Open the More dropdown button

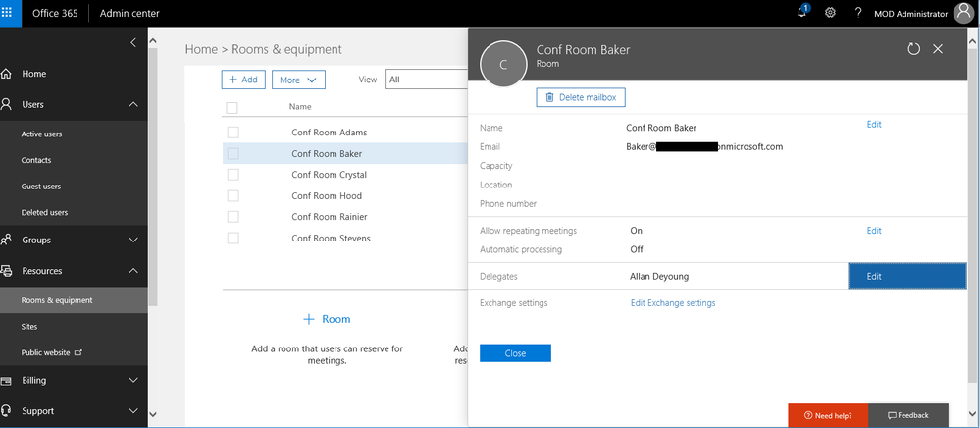pyautogui.click(x=298, y=80)
